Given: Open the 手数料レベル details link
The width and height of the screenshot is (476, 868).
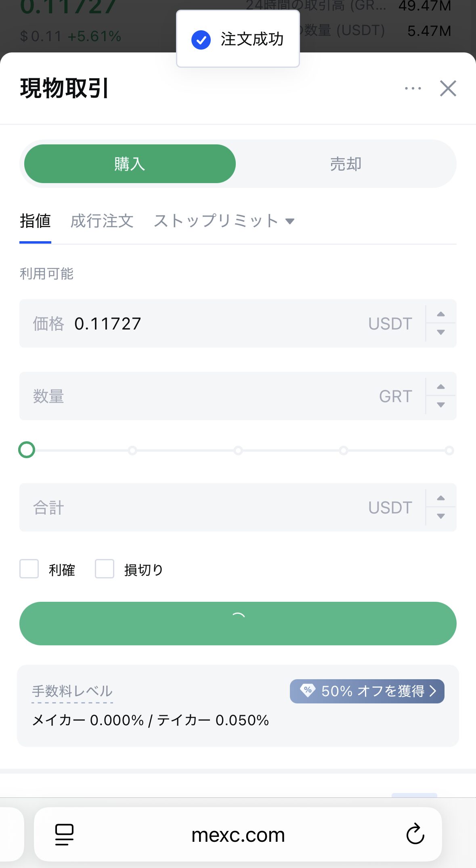Looking at the screenshot, I should coord(72,691).
